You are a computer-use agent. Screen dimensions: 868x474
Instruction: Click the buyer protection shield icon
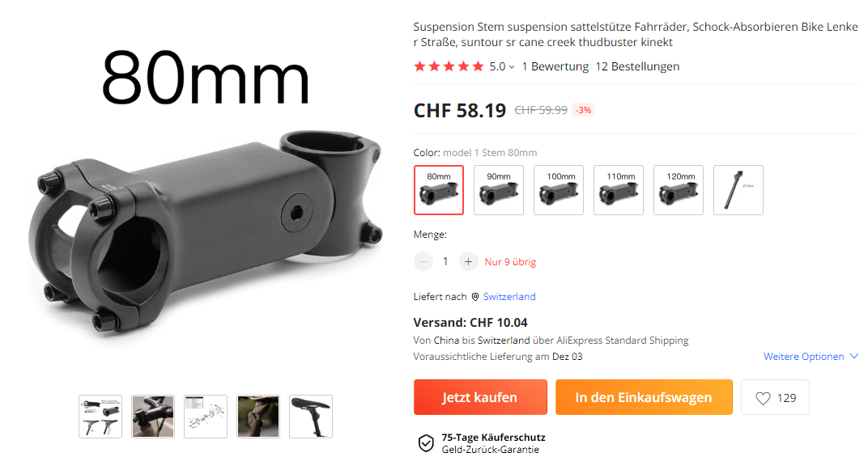(426, 443)
